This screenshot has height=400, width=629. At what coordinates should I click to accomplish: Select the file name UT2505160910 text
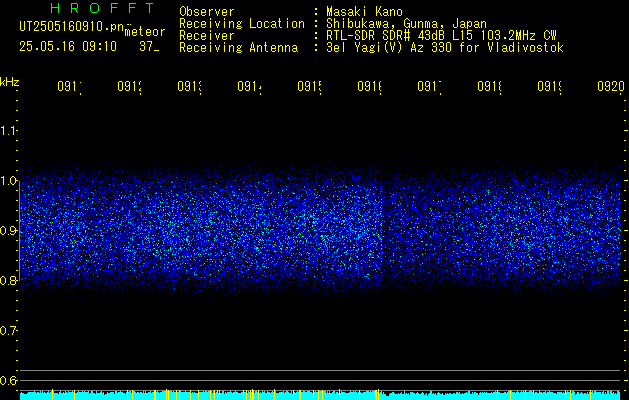[x=72, y=27]
